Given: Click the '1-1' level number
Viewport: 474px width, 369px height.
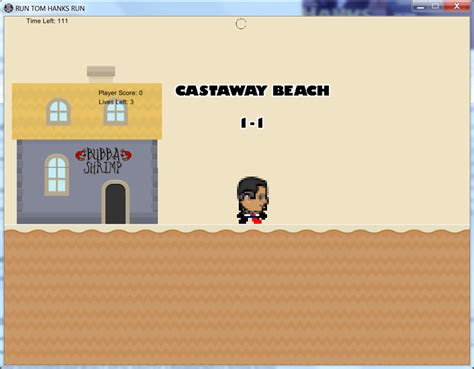Looking at the screenshot, I should point(252,123).
